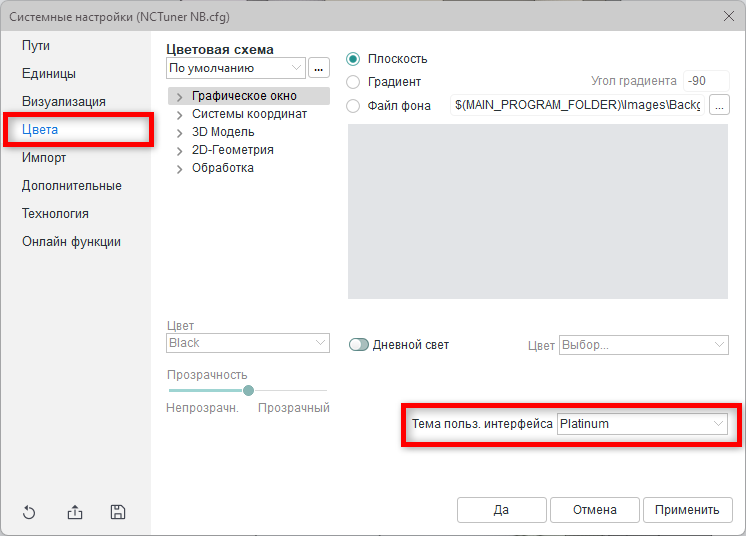
Task: Choose the Файл фона radio option
Action: (x=353, y=106)
